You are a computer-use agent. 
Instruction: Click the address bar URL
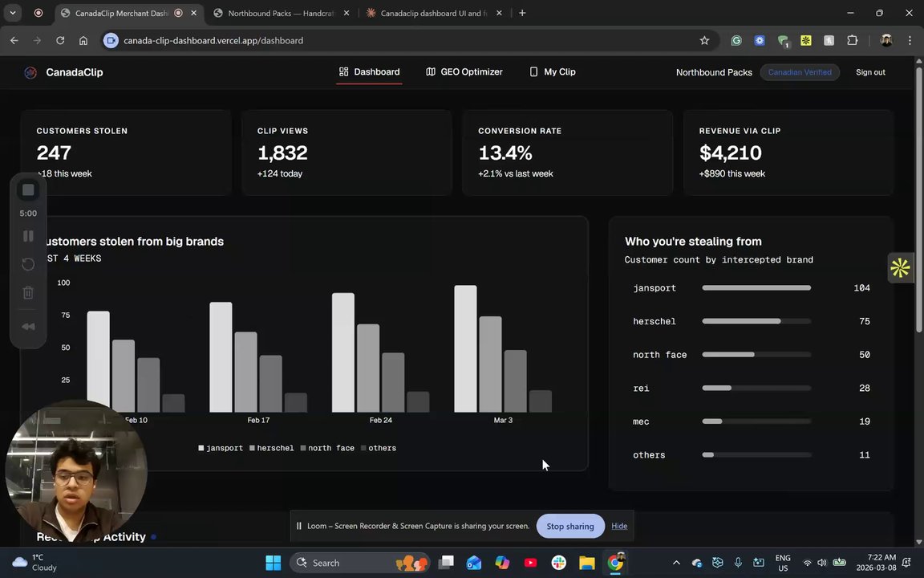coord(213,41)
